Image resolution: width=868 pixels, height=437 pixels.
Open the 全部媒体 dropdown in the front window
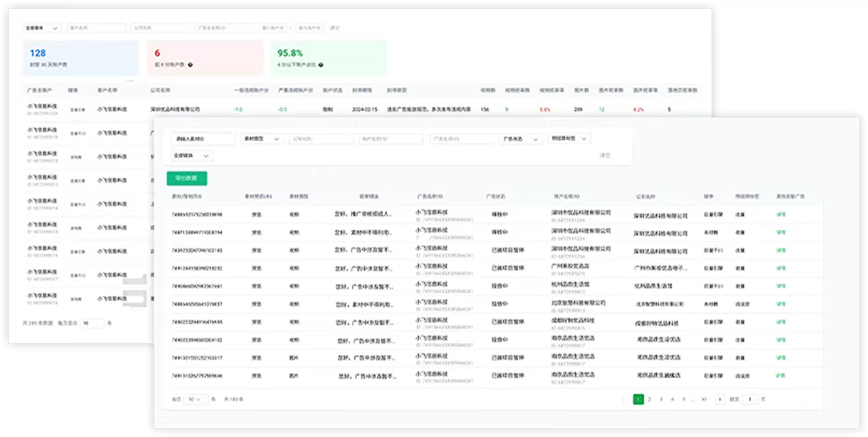click(x=192, y=156)
